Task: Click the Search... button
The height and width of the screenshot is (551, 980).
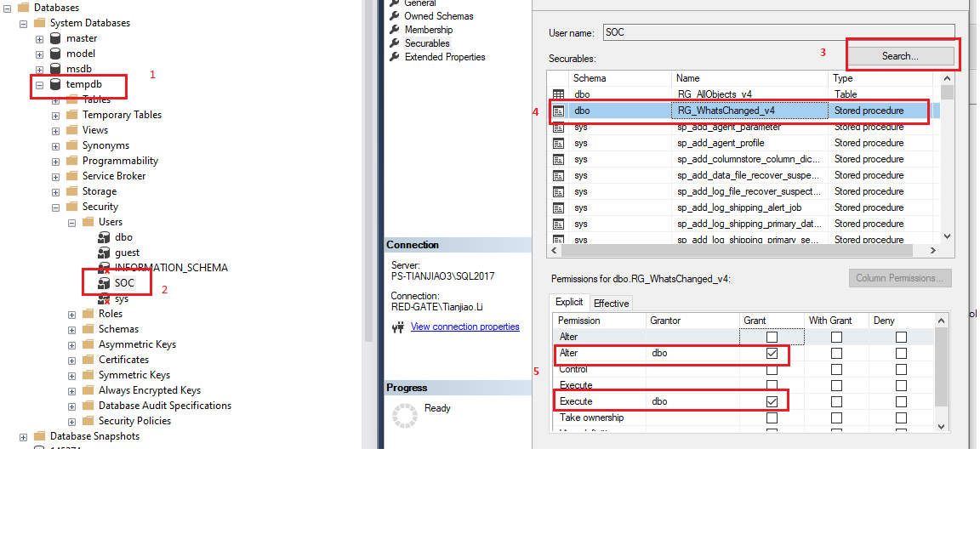Action: click(x=900, y=55)
